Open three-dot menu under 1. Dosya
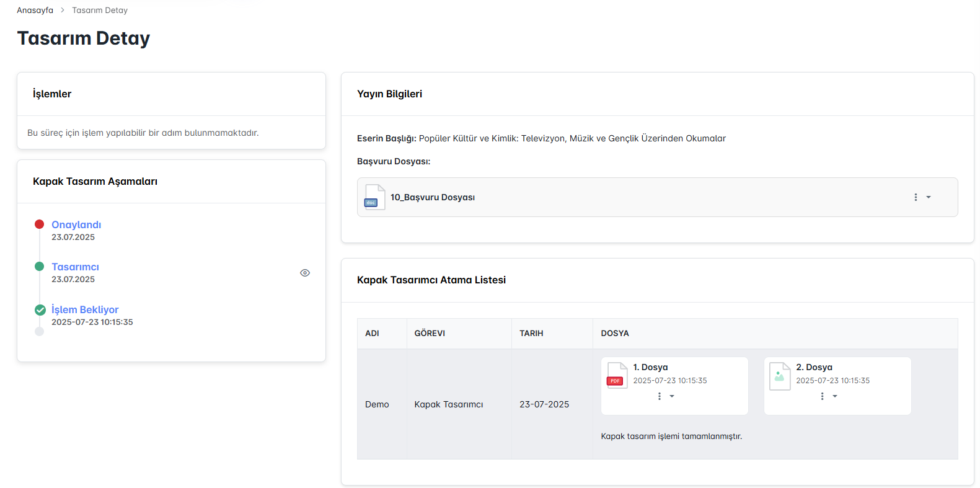 click(x=660, y=396)
